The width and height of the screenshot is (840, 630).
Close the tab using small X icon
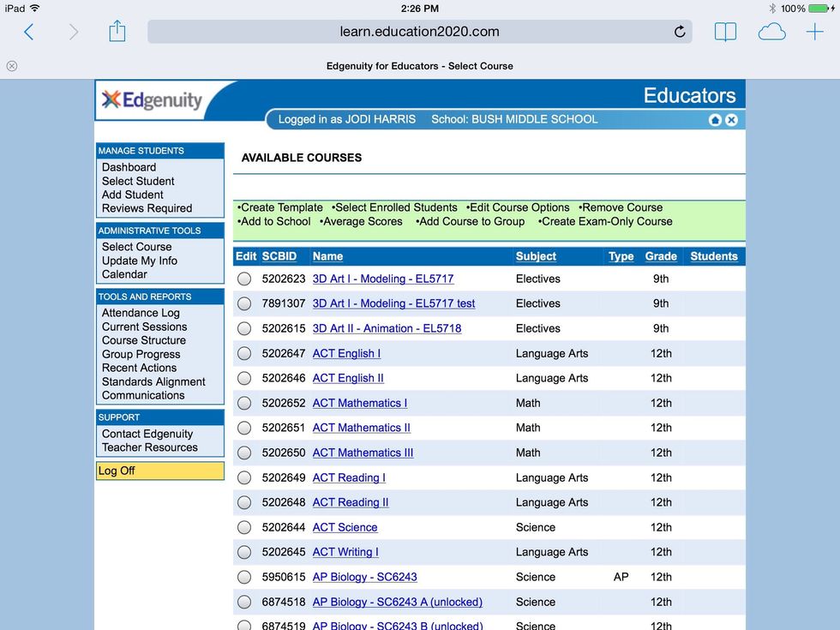click(x=12, y=66)
